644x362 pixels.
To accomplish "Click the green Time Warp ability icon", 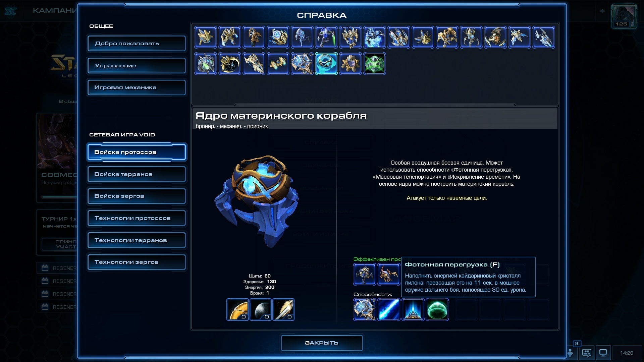I will tap(437, 310).
